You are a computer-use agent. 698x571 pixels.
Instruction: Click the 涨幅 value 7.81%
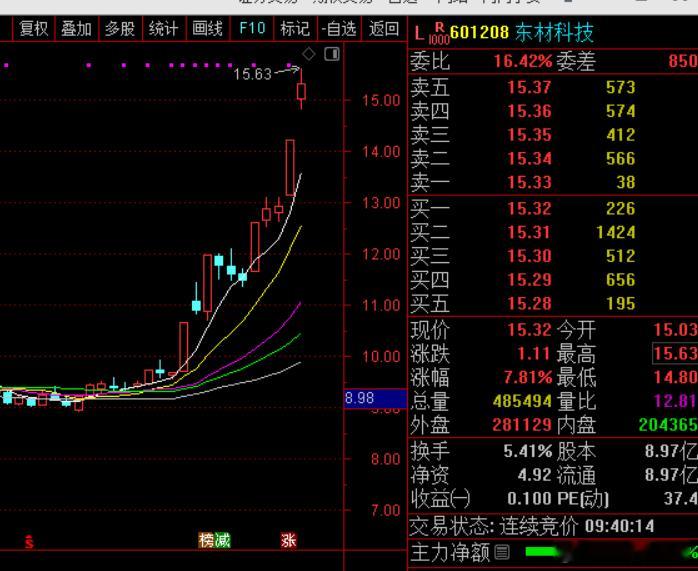(528, 378)
